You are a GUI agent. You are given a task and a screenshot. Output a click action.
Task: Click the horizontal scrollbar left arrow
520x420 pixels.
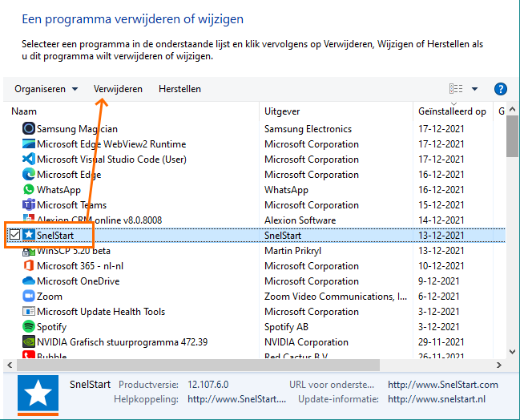[x=10, y=365]
